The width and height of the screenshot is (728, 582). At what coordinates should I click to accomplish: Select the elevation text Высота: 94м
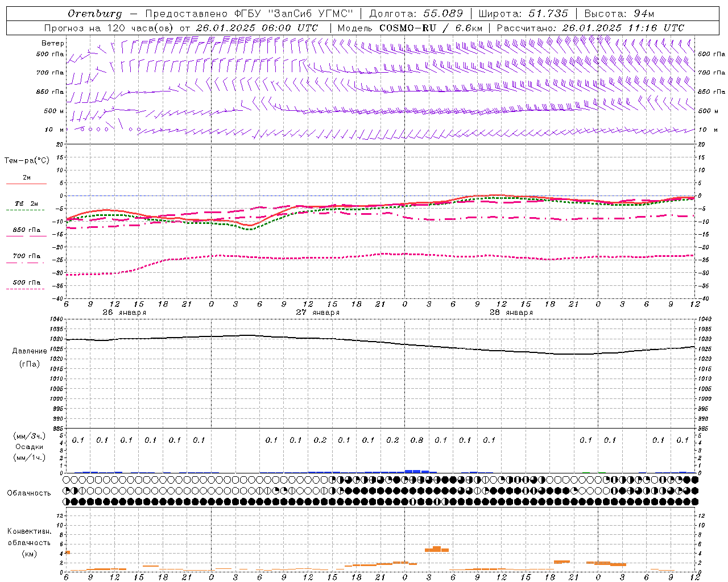coord(619,14)
